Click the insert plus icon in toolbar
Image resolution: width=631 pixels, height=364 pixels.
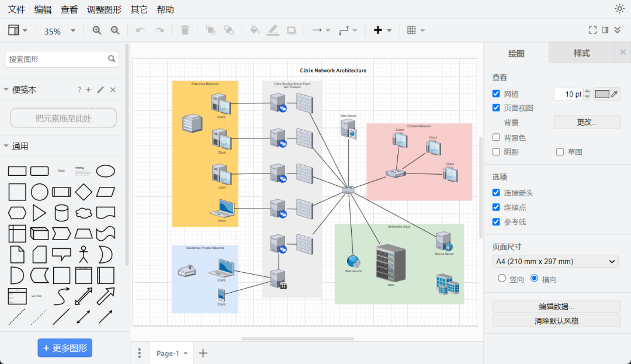377,30
